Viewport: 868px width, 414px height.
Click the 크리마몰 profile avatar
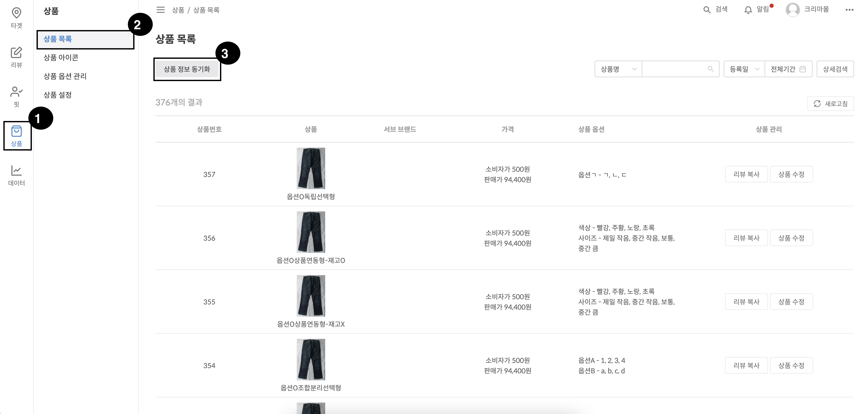pyautogui.click(x=792, y=10)
